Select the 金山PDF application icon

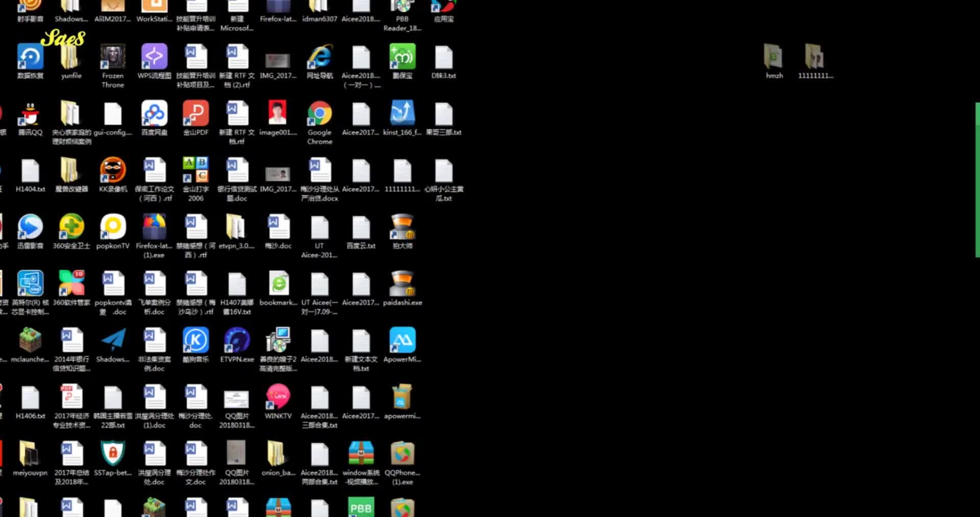(x=195, y=114)
